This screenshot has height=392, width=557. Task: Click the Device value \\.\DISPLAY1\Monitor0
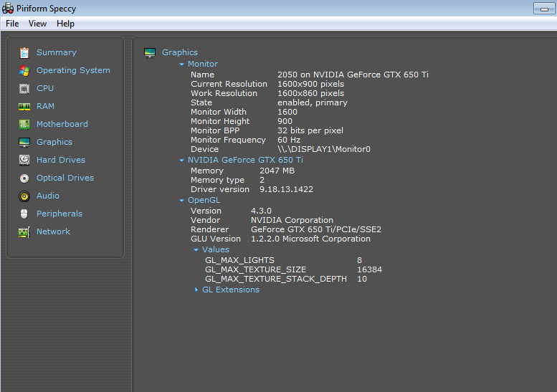tap(324, 149)
